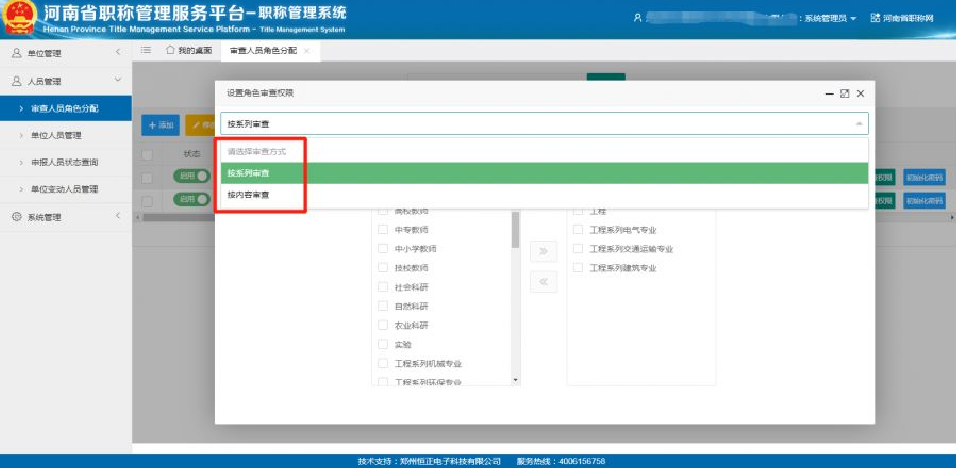Click the green search button behind dialog
The height and width of the screenshot is (468, 956).
[606, 77]
